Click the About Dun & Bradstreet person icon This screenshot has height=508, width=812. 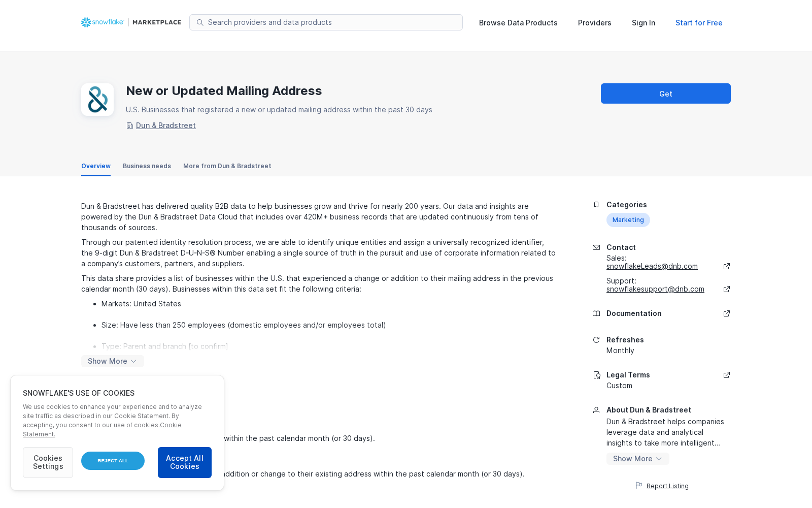(x=596, y=410)
